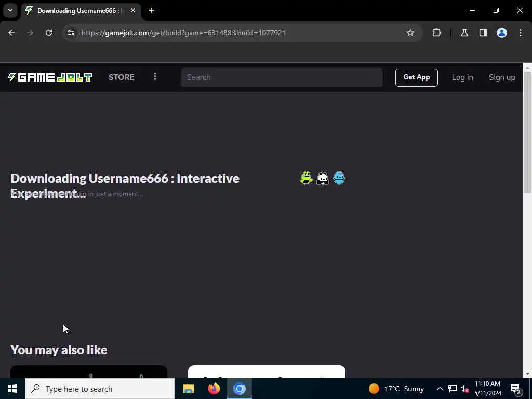
Task: Open the weather widget showing 17°C Sunny
Action: [396, 389]
